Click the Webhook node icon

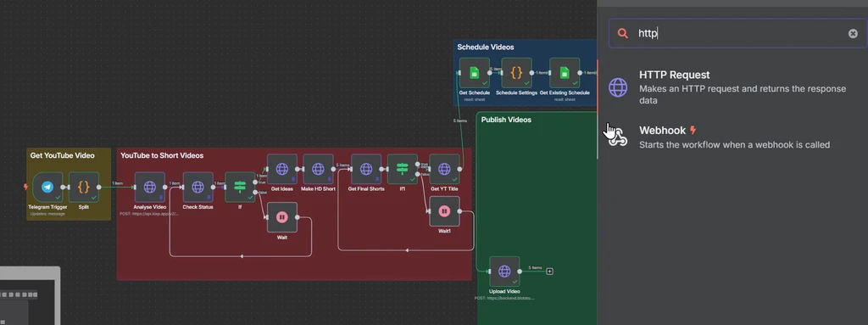pos(618,137)
